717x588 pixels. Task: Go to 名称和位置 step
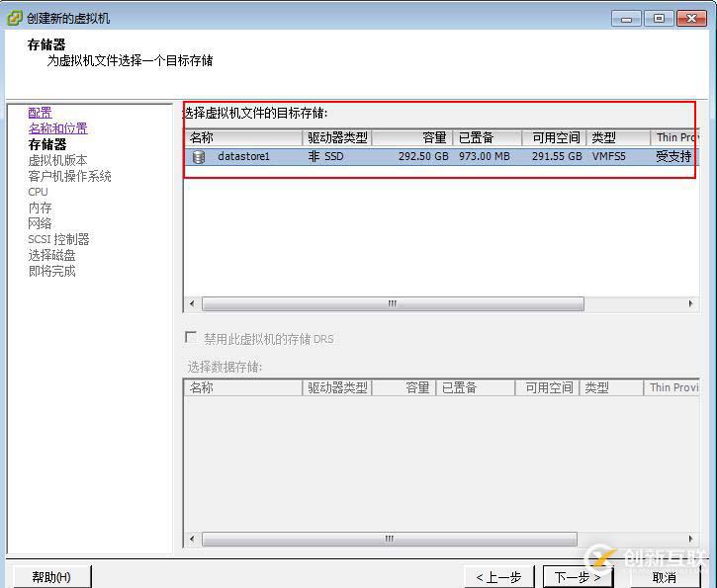tap(57, 128)
